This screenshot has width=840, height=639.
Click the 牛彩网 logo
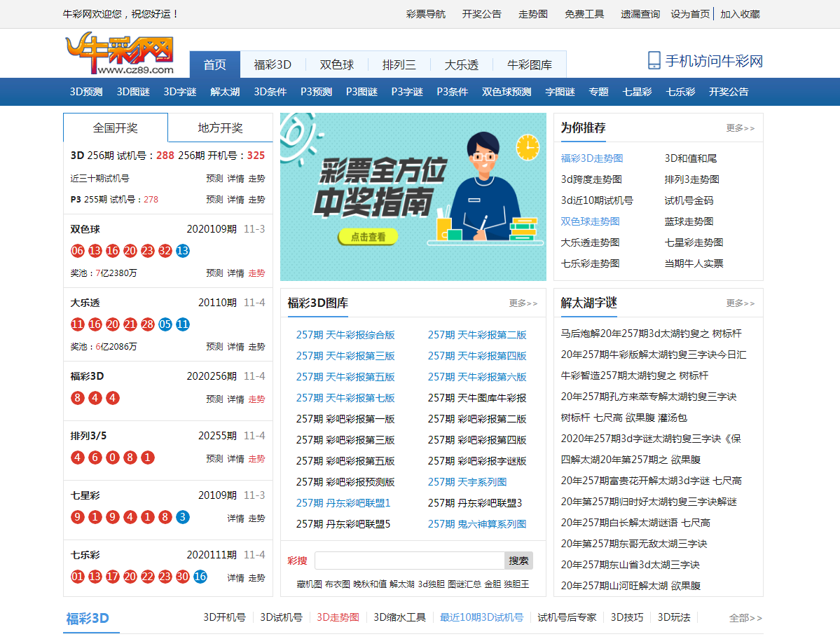[x=119, y=55]
